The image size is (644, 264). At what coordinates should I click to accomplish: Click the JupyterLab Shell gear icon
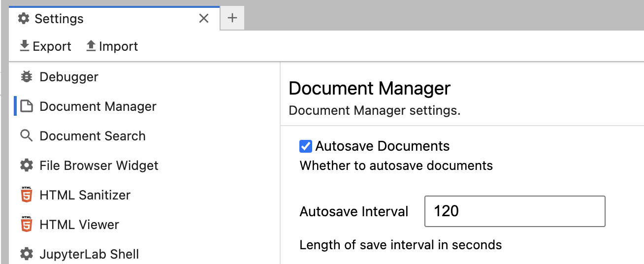(27, 254)
